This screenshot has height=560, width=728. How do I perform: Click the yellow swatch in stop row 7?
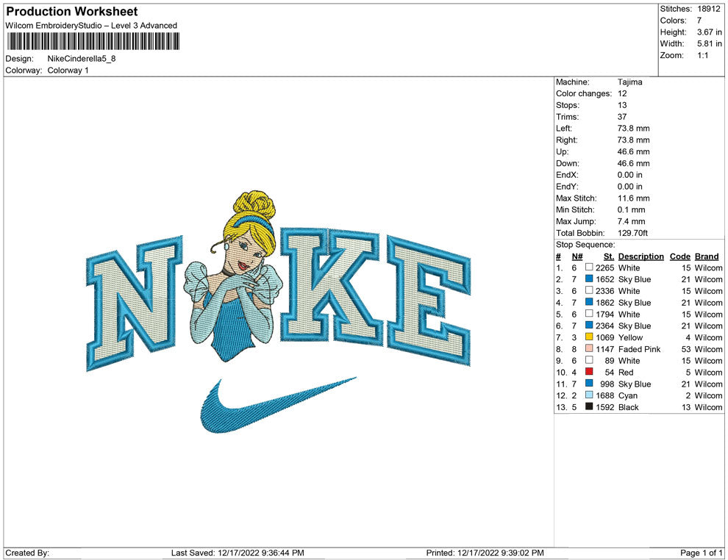589,337
